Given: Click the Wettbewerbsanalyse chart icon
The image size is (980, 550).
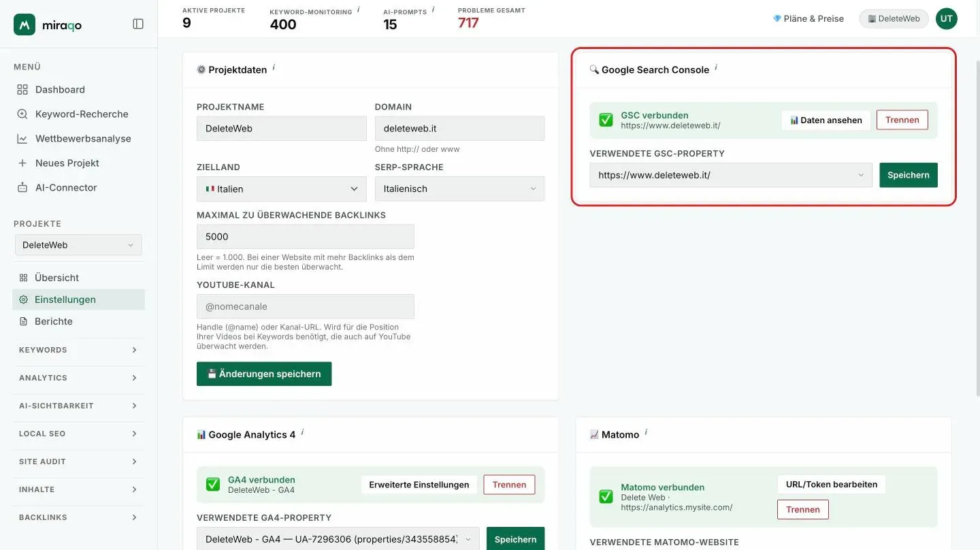Looking at the screenshot, I should pos(22,138).
